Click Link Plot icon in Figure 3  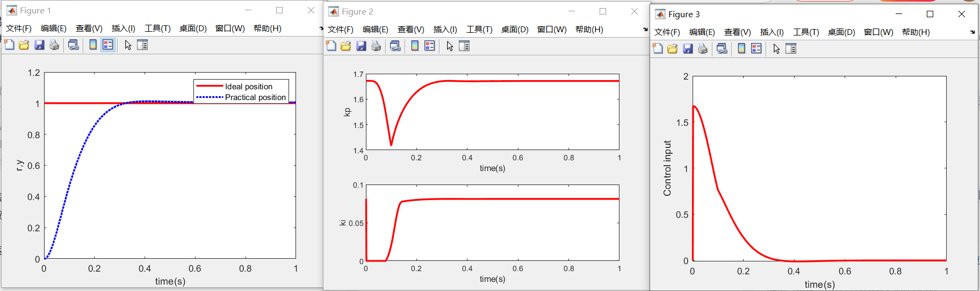pyautogui.click(x=722, y=49)
